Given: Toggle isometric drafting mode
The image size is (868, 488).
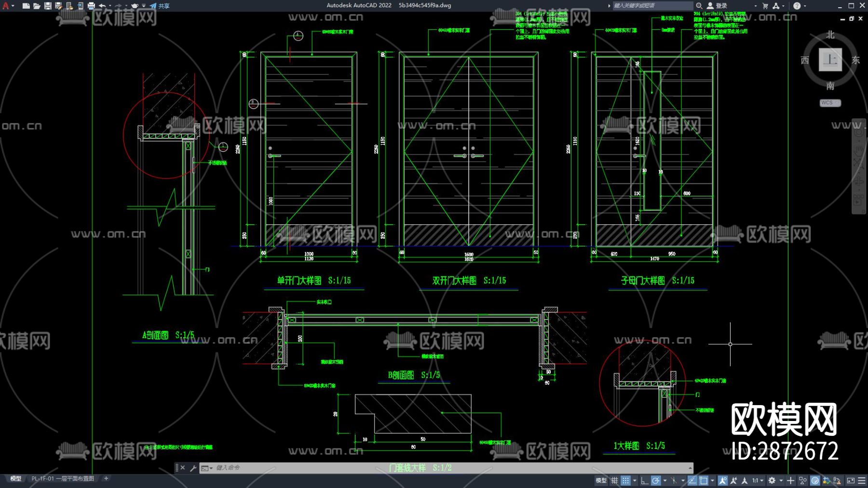Looking at the screenshot, I should point(674,481).
